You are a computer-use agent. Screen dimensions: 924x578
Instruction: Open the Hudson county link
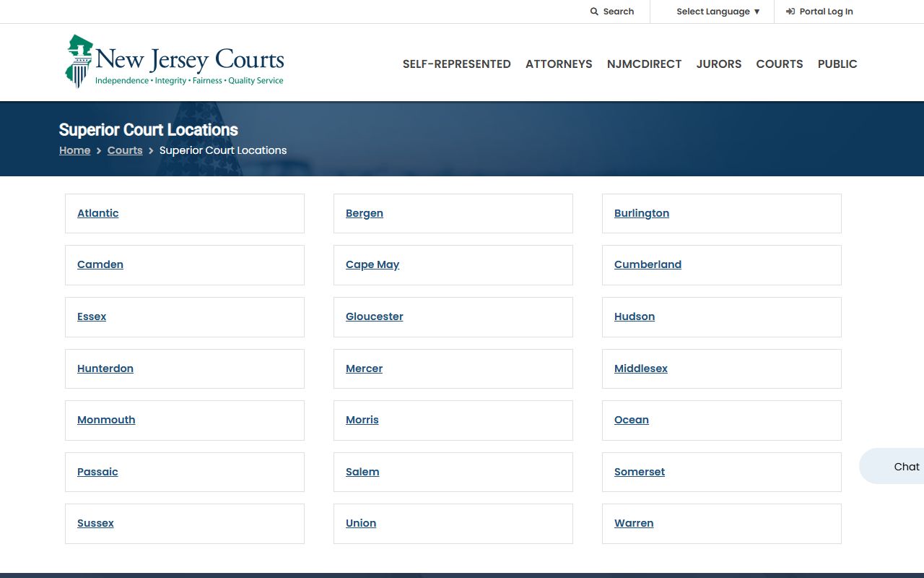pyautogui.click(x=635, y=316)
